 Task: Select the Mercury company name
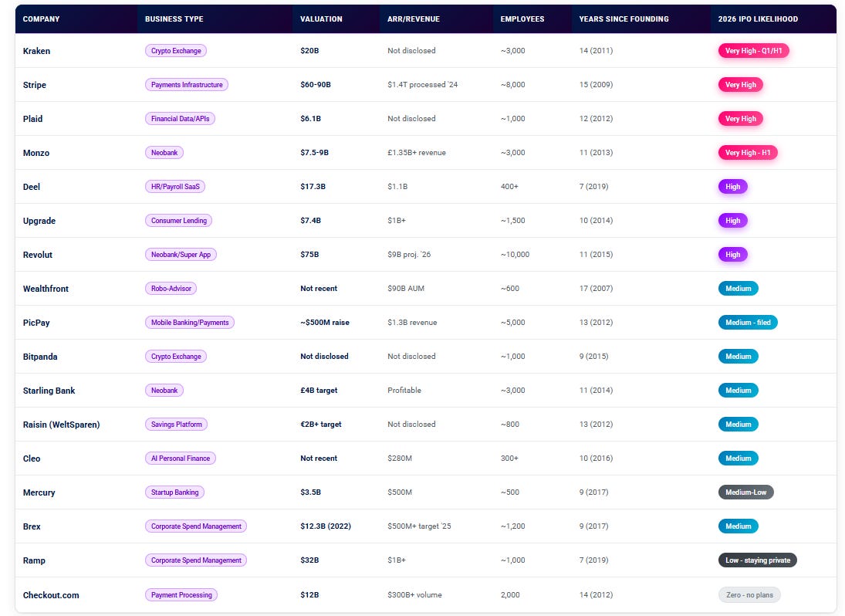tap(39, 492)
